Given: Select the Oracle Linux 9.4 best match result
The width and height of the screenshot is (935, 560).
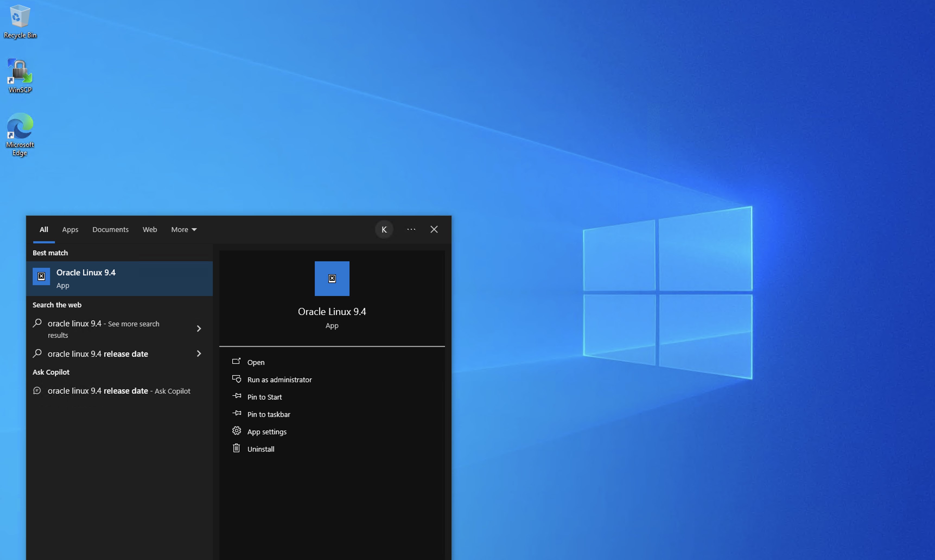Looking at the screenshot, I should pos(119,278).
